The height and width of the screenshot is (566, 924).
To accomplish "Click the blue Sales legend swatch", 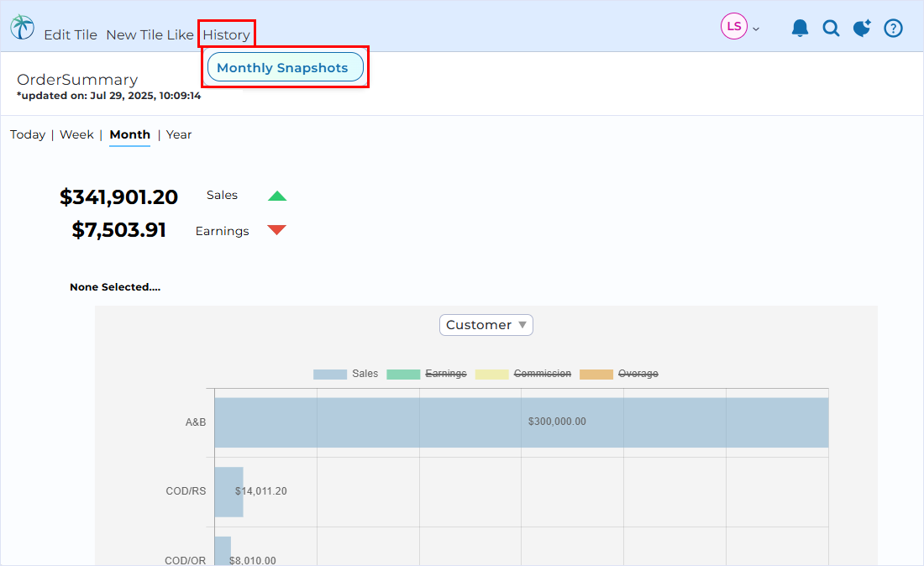I will point(330,374).
